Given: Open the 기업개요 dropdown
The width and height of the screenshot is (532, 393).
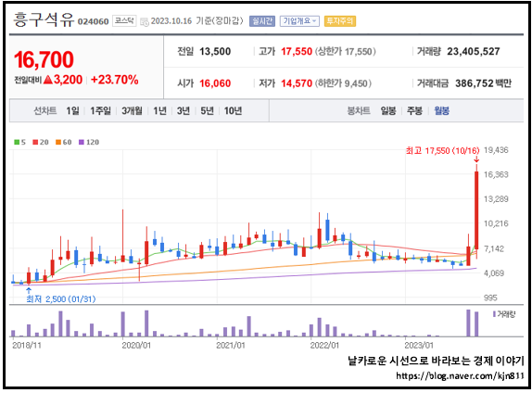Looking at the screenshot, I should click(x=299, y=21).
